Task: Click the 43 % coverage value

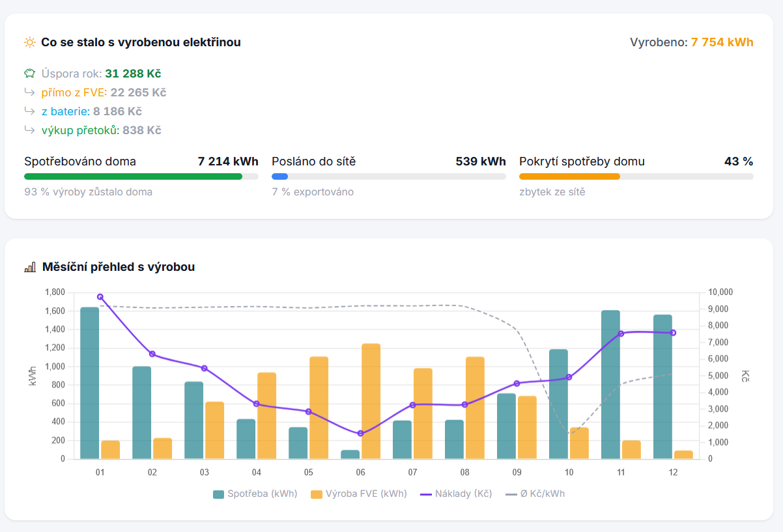Action: (739, 161)
